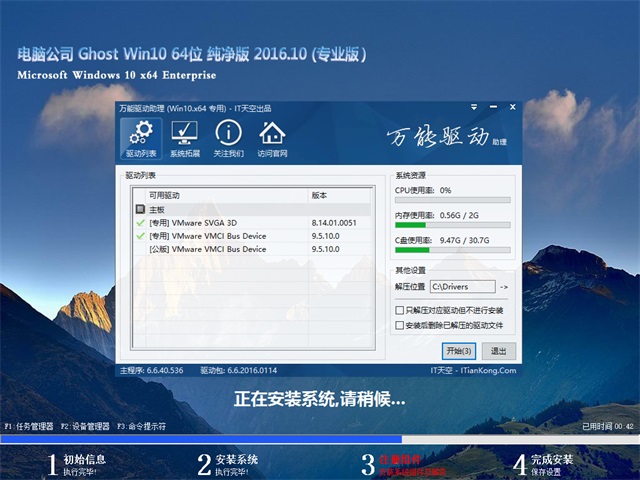Click step 4 完成安装
Image resolution: width=640 pixels, height=480 pixels.
click(x=543, y=464)
